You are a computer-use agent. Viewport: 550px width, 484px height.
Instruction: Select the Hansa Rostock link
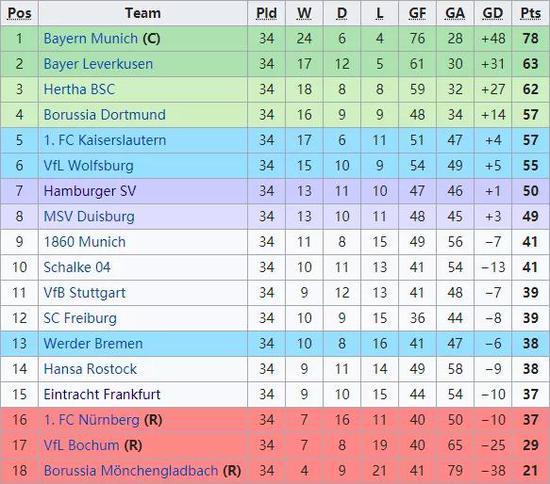coord(90,369)
